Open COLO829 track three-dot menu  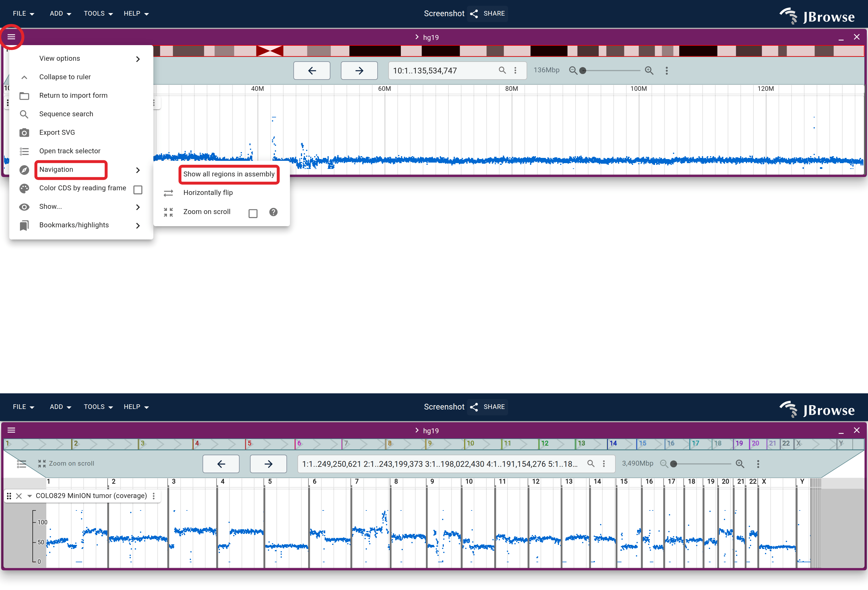point(154,496)
